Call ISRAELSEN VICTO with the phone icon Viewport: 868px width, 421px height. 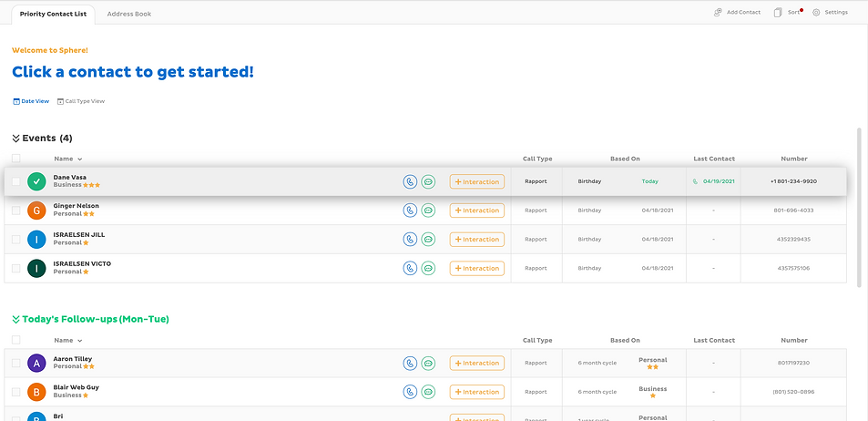[410, 268]
